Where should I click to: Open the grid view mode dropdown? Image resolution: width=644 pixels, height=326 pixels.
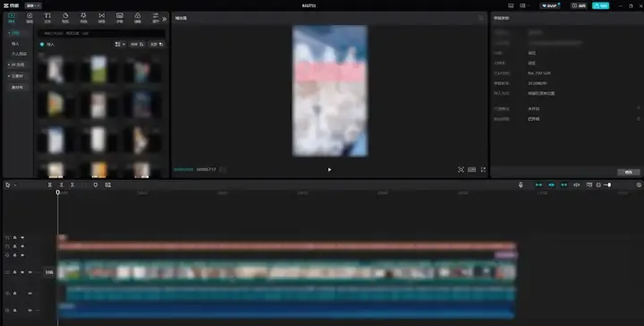click(x=120, y=44)
